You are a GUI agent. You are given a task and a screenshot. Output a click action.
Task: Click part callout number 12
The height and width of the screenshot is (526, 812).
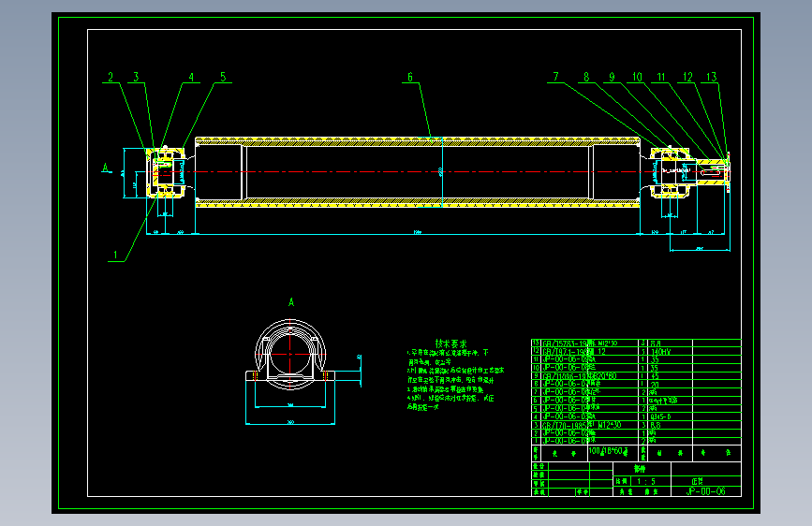coord(687,77)
